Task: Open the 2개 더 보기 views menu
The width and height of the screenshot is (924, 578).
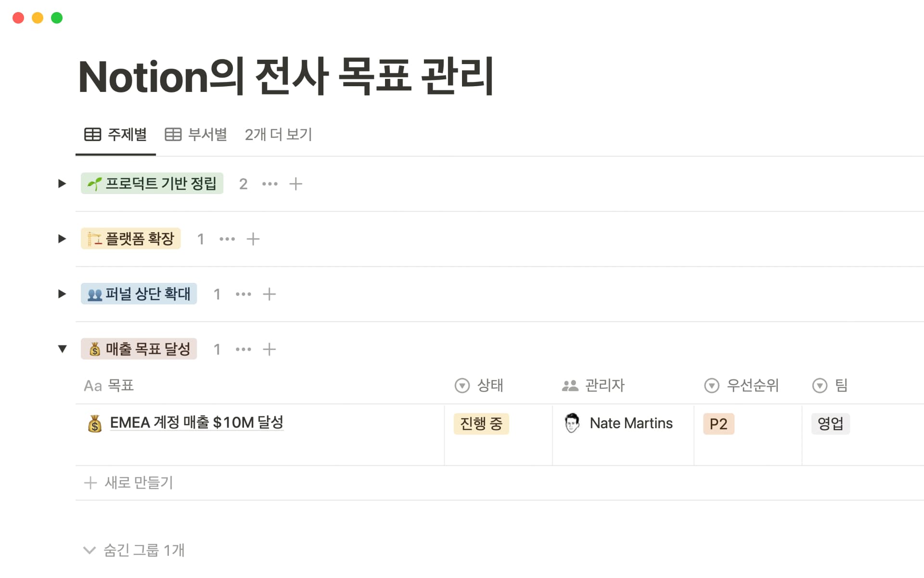Action: (x=278, y=134)
